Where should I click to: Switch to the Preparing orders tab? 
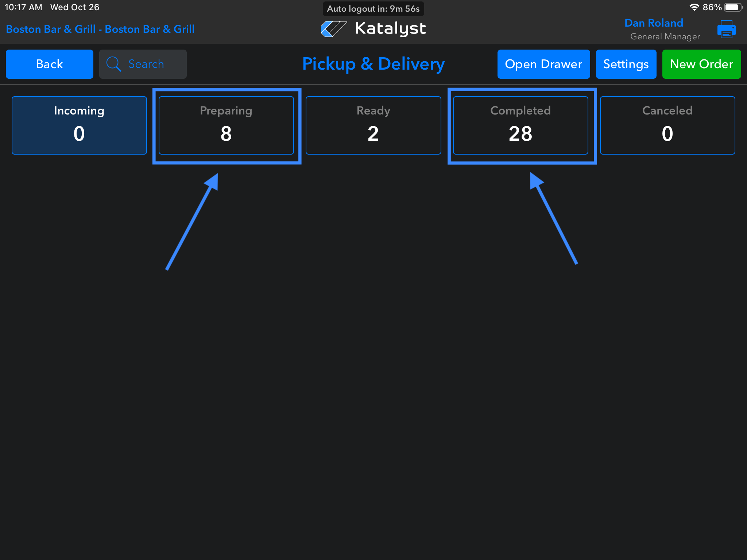[226, 125]
